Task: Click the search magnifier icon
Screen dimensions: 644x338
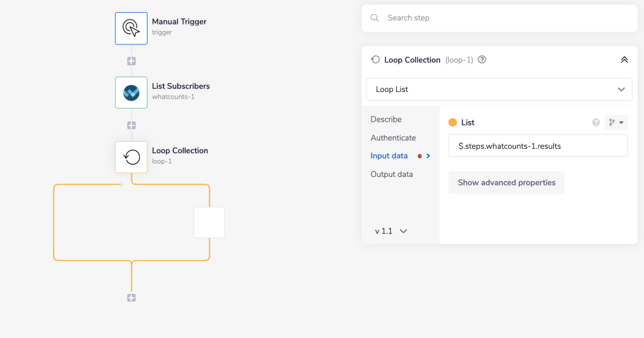Action: pos(375,18)
